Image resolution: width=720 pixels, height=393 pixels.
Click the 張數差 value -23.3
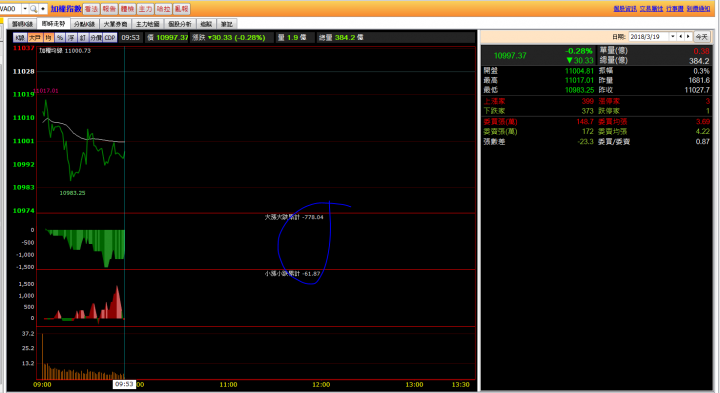[585, 141]
